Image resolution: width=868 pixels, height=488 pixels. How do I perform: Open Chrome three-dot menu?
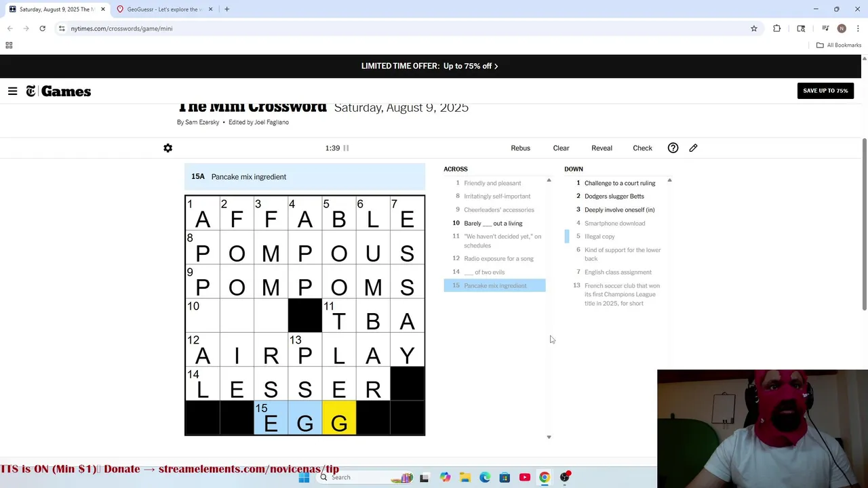pyautogui.click(x=858, y=28)
